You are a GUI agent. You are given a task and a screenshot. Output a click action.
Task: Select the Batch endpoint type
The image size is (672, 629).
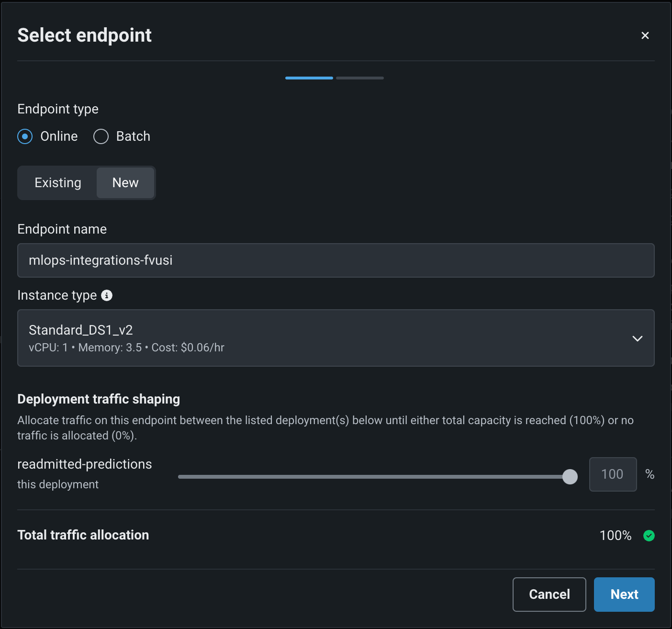(x=101, y=136)
